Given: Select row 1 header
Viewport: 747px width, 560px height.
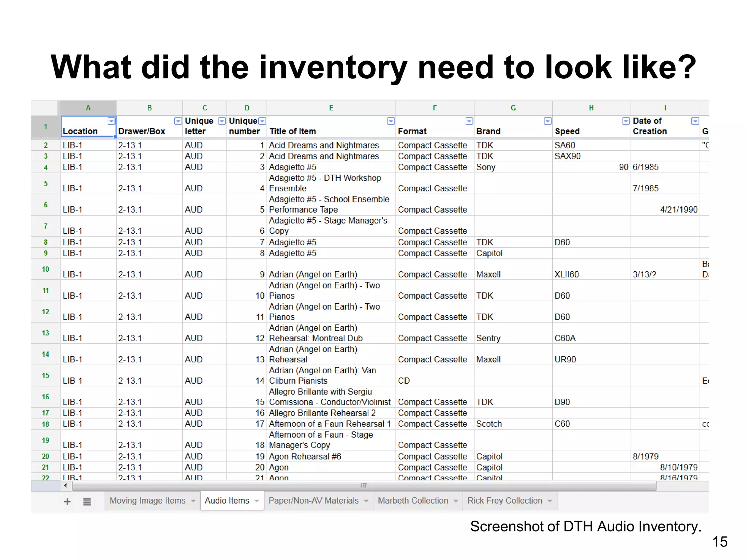Looking at the screenshot, I should tap(46, 127).
